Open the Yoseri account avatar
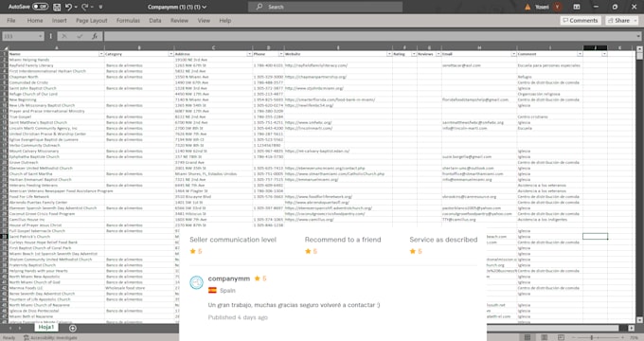The height and width of the screenshot is (341, 644). click(557, 7)
